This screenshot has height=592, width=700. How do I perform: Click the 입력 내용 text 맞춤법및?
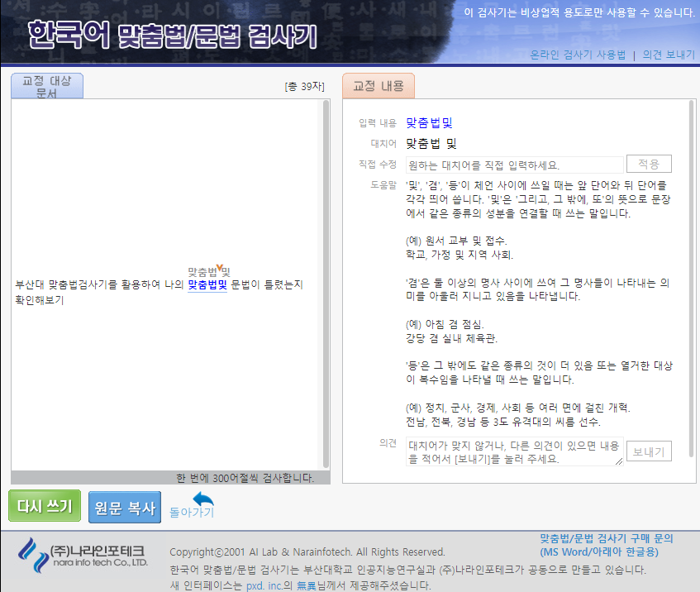[x=429, y=122]
